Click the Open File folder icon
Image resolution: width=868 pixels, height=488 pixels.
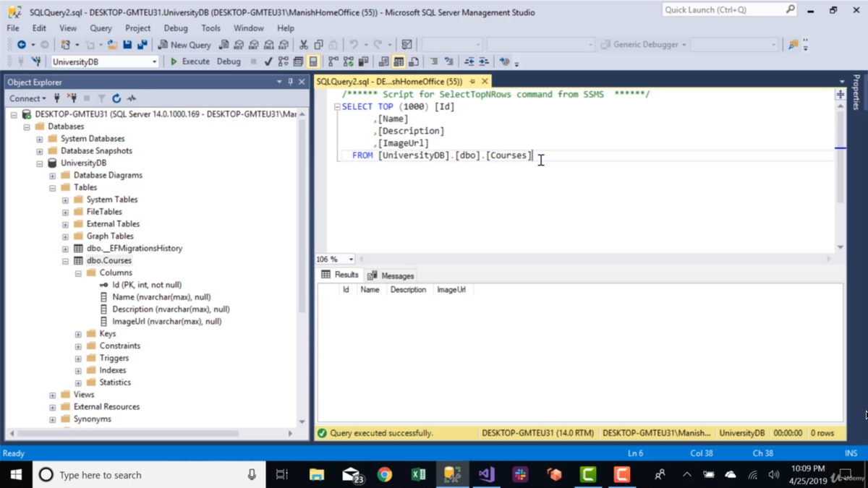tap(112, 45)
